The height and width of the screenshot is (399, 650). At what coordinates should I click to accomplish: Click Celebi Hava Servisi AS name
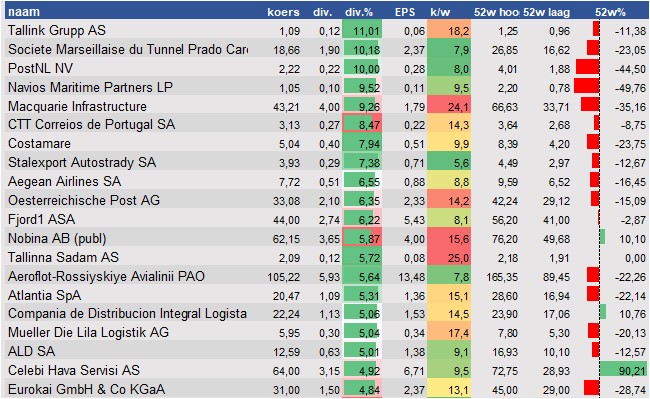click(x=74, y=370)
